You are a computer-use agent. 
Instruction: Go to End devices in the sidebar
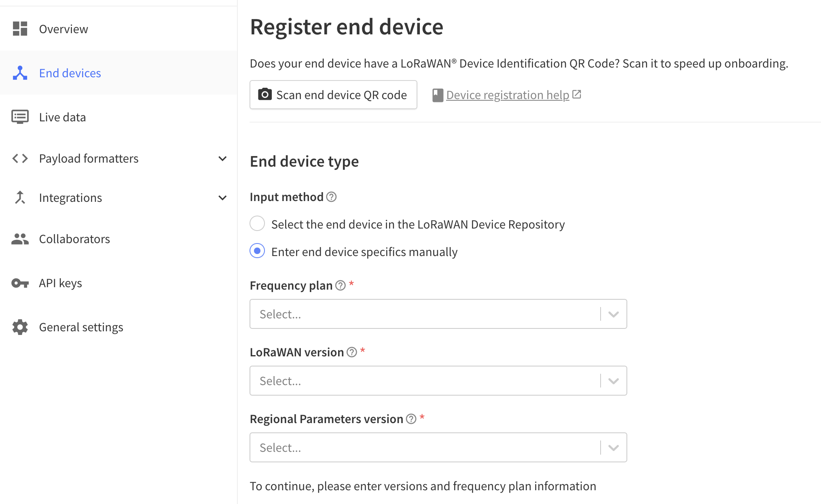[70, 73]
